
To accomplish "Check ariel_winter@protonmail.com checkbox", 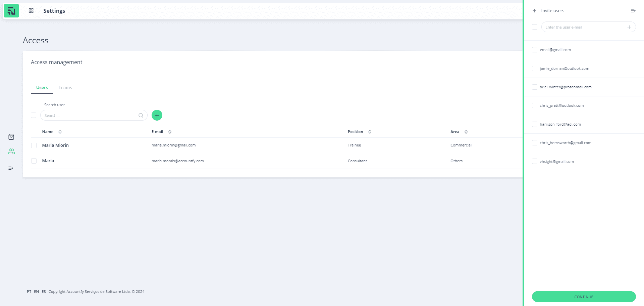I will coord(535,87).
